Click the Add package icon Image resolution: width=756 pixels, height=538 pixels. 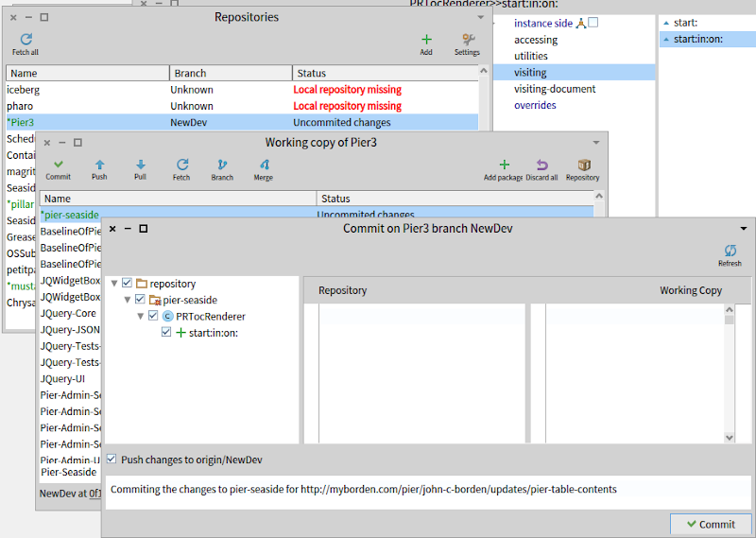(x=504, y=165)
